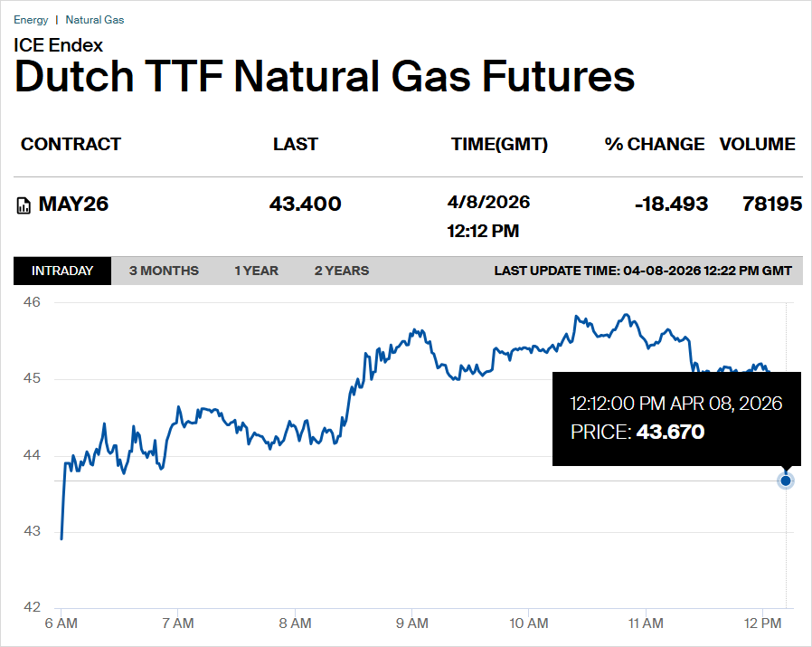Image resolution: width=812 pixels, height=647 pixels.
Task: Click the VOLUME column header
Action: coord(758,144)
